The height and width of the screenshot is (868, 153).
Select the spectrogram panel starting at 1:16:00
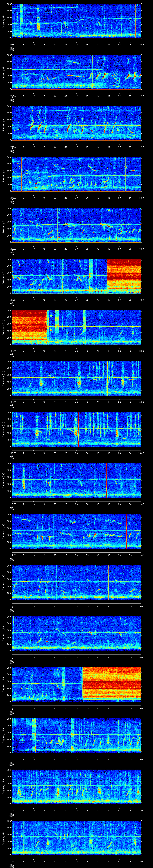coord(76,787)
